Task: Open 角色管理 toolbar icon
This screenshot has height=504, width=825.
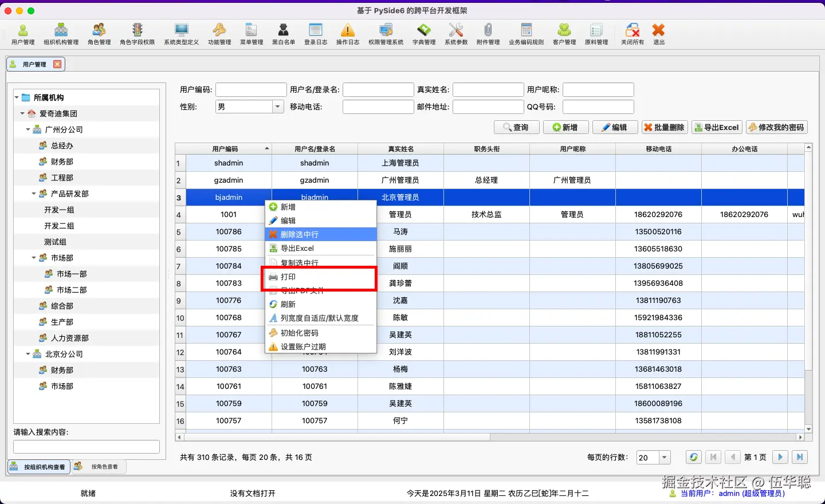Action: (x=99, y=34)
